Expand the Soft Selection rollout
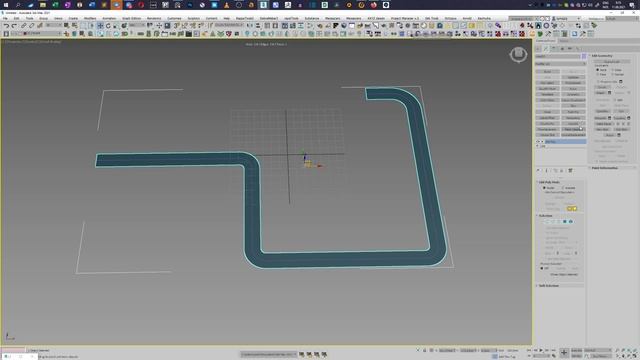 [x=548, y=286]
